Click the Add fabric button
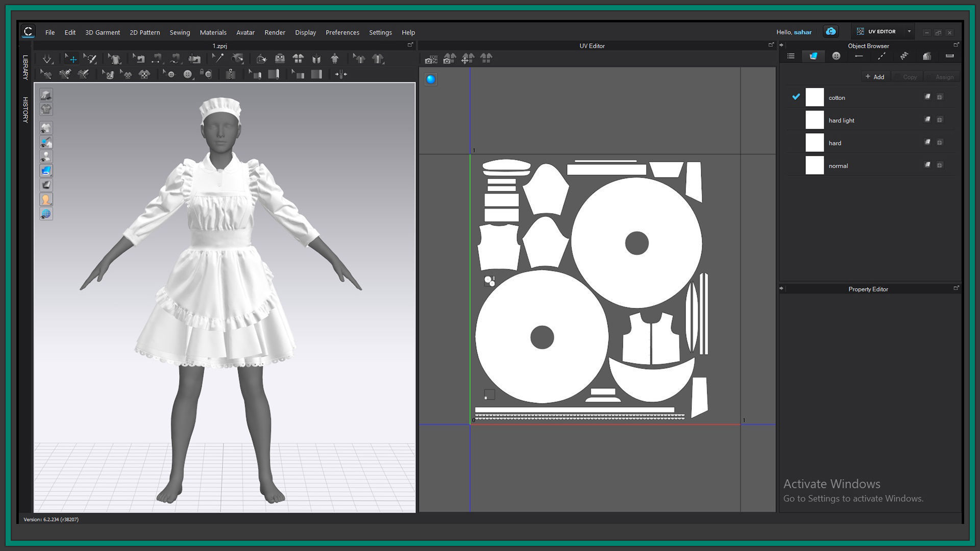The height and width of the screenshot is (551, 980). click(x=875, y=77)
